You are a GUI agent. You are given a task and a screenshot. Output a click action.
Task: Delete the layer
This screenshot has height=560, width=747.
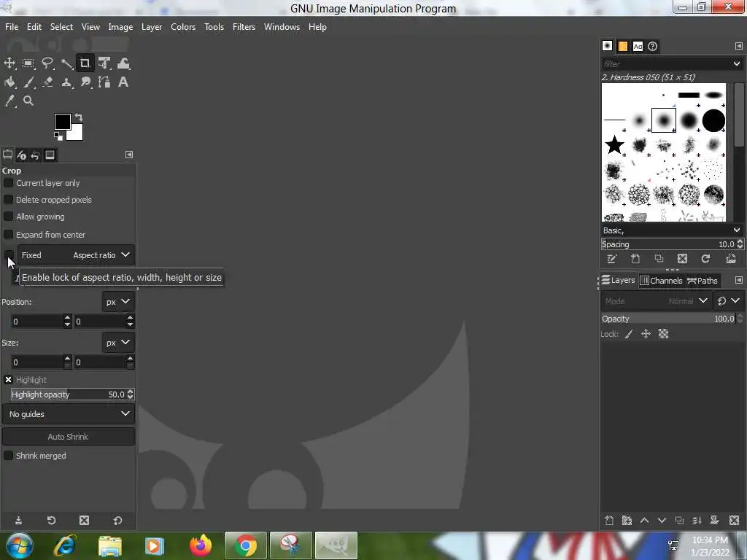click(x=734, y=521)
